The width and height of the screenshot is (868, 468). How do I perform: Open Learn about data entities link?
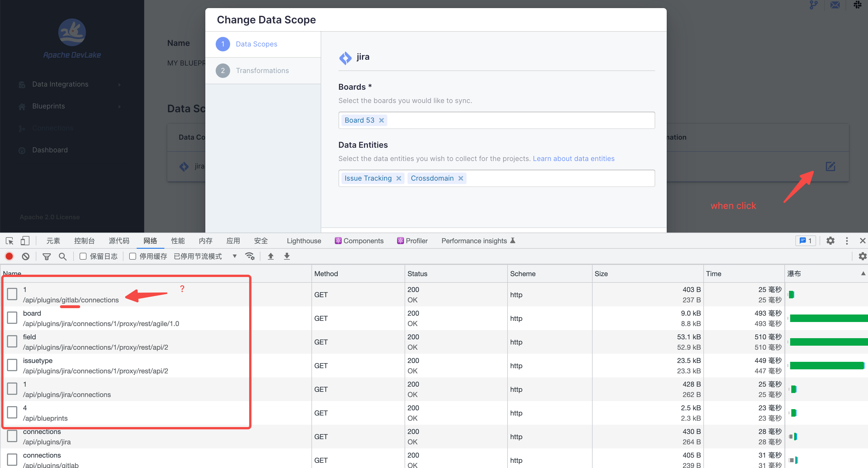coord(573,158)
